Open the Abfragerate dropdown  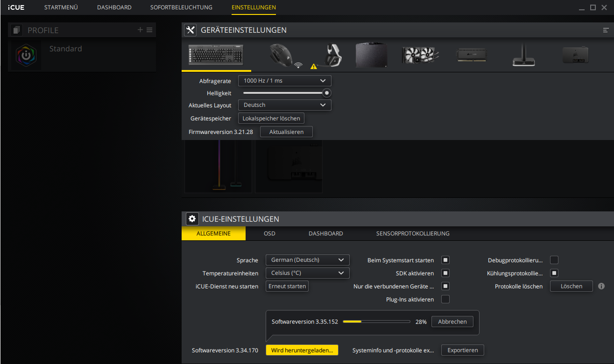coord(285,81)
